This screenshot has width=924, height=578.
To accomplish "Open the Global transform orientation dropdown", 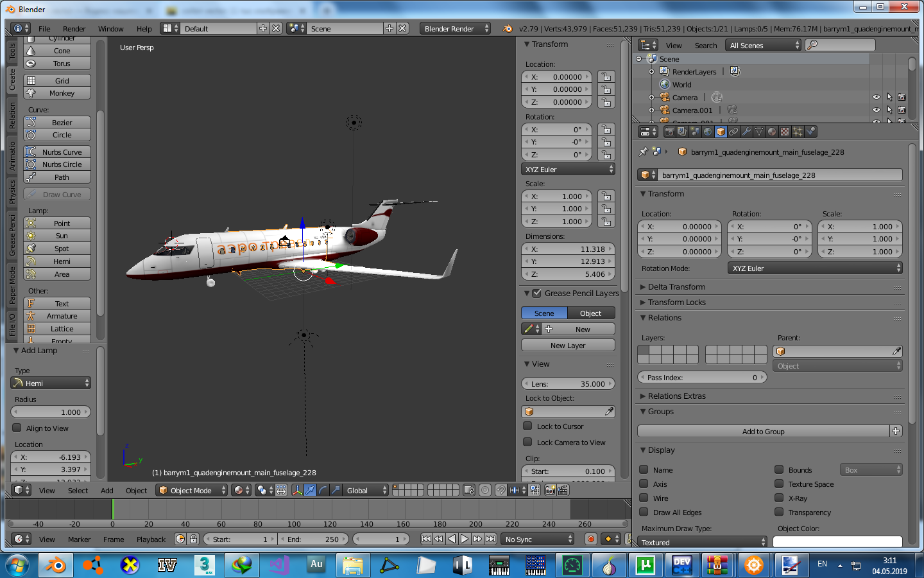I will coord(366,490).
